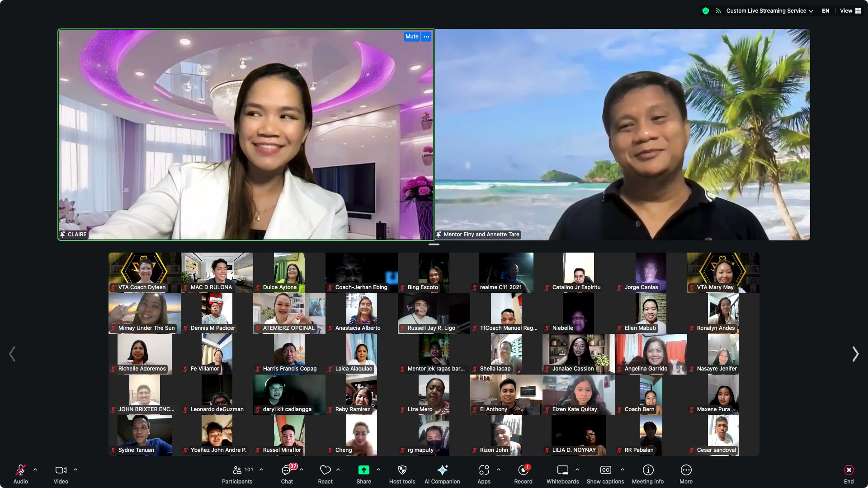Open the React heart menu
The width and height of the screenshot is (868, 488).
325,474
